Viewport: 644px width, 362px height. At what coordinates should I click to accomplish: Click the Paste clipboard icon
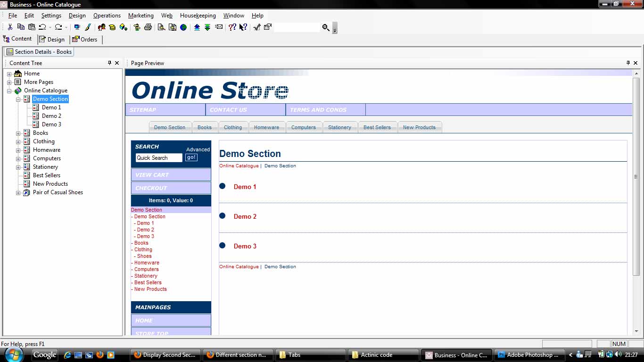click(x=32, y=27)
